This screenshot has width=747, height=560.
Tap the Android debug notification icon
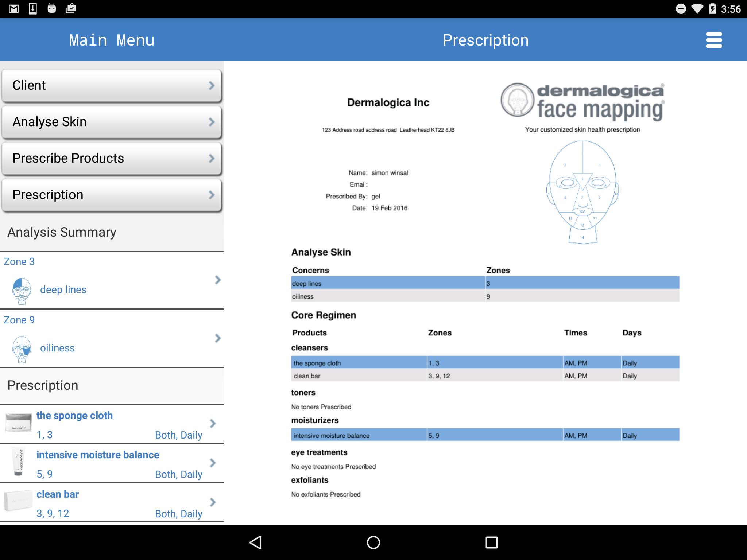pos(52,8)
